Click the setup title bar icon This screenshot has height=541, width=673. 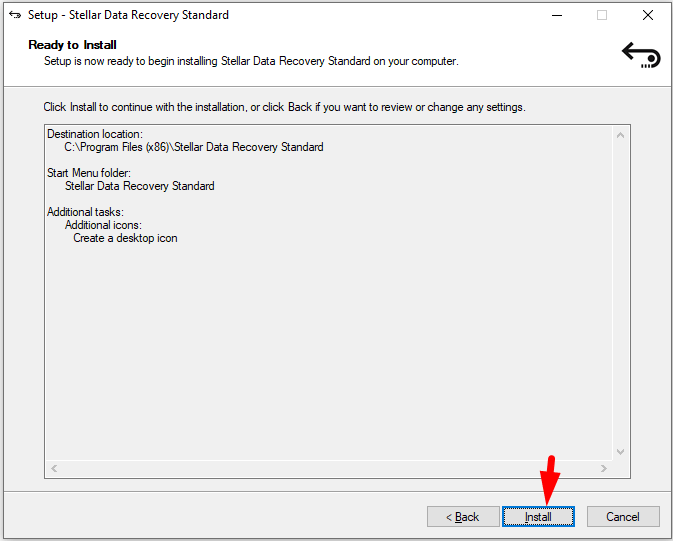[15, 15]
